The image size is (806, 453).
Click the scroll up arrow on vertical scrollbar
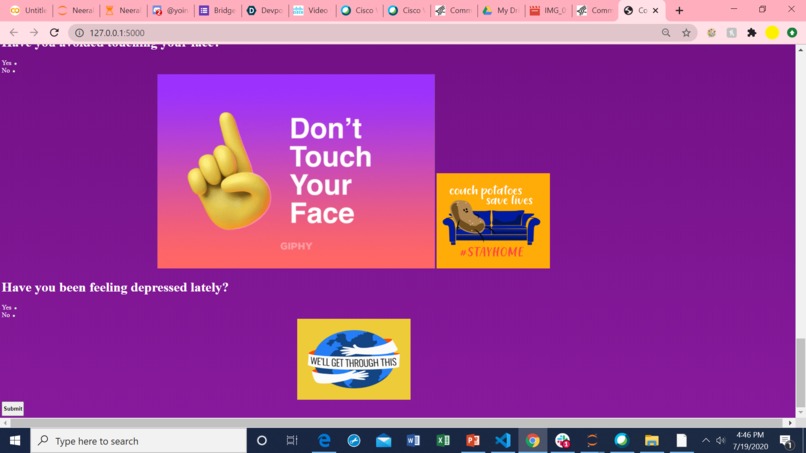801,50
